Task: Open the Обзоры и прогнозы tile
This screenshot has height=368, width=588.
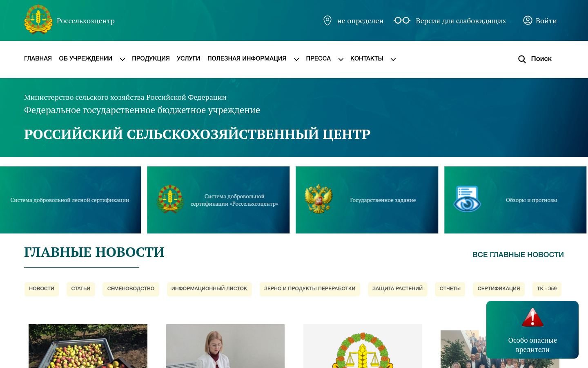Action: pyautogui.click(x=515, y=200)
